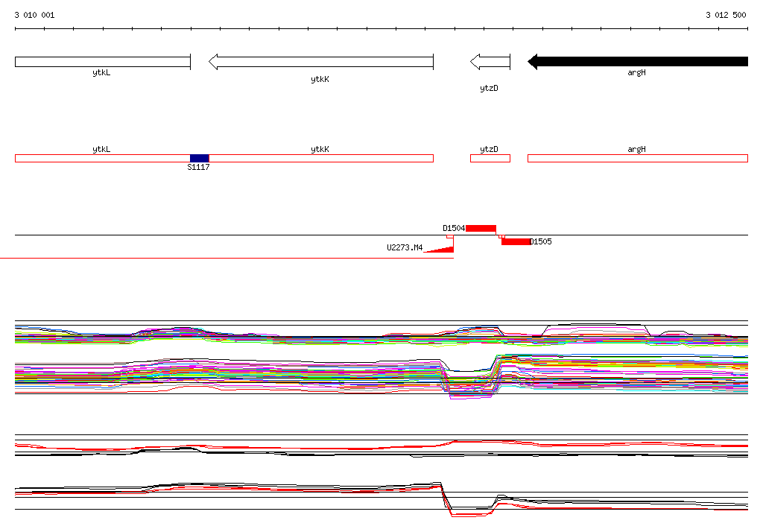The height and width of the screenshot is (532, 763).
Task: Click the 3 012 500 end coordinate
Action: point(726,15)
